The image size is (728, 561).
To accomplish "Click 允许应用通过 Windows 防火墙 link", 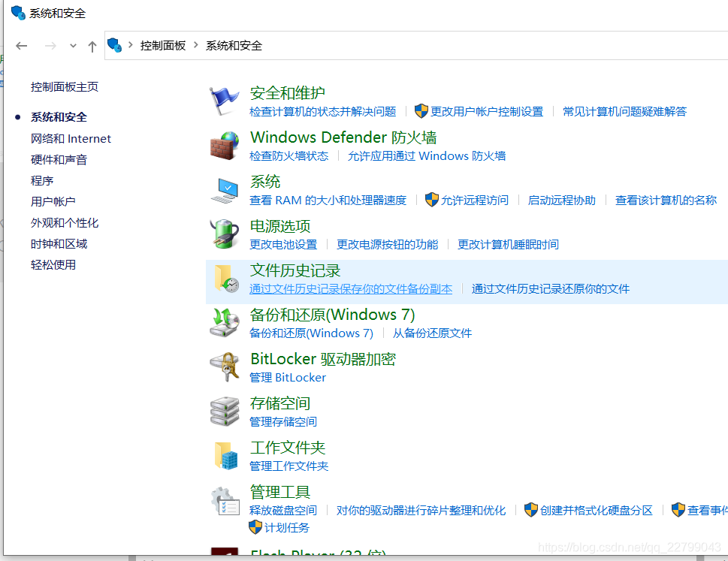I will click(x=427, y=156).
